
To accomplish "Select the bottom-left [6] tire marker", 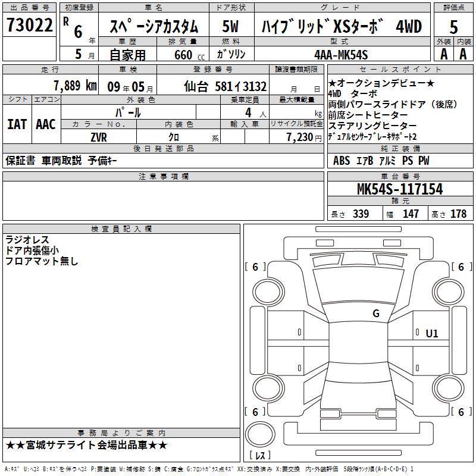I will click(x=255, y=412).
